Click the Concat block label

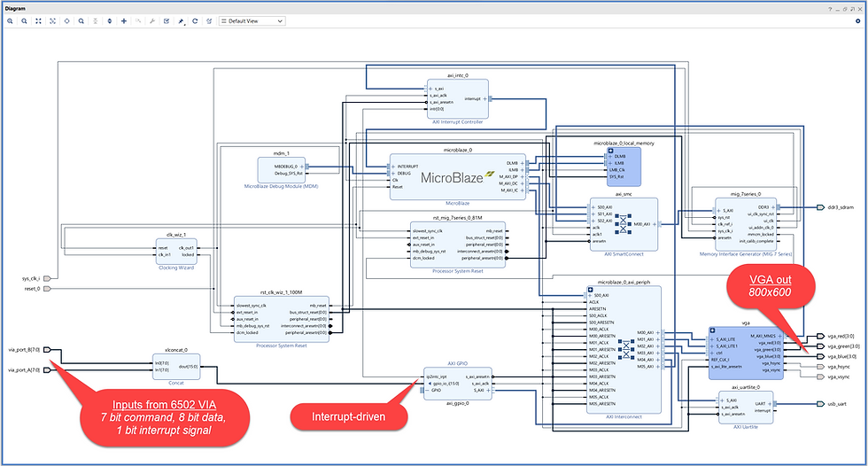[x=176, y=383]
